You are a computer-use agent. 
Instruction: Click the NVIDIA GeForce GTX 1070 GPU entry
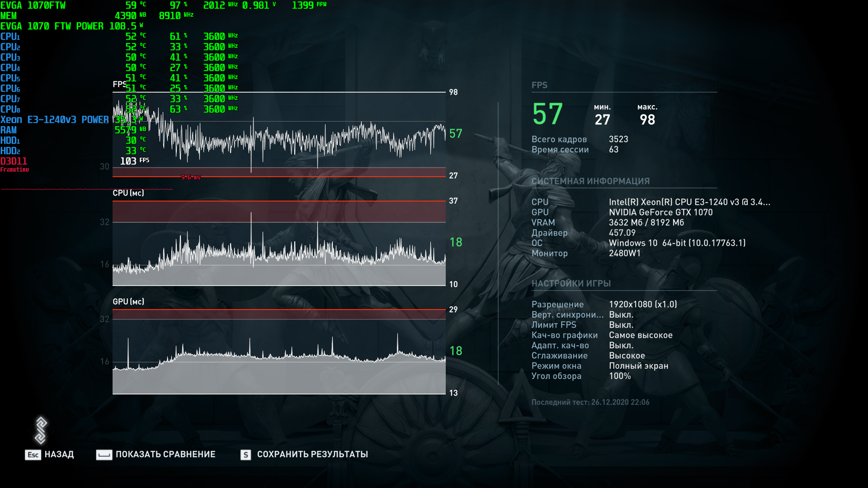[x=660, y=212]
